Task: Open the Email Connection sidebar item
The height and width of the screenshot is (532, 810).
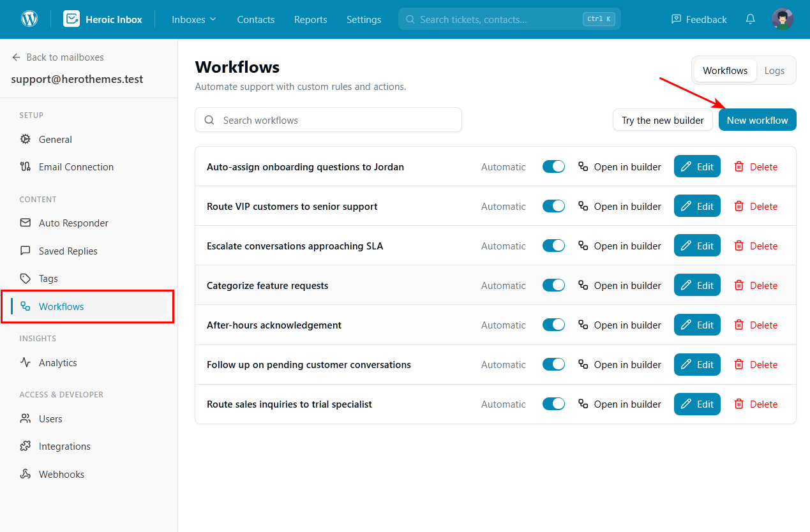Action: coord(87,167)
